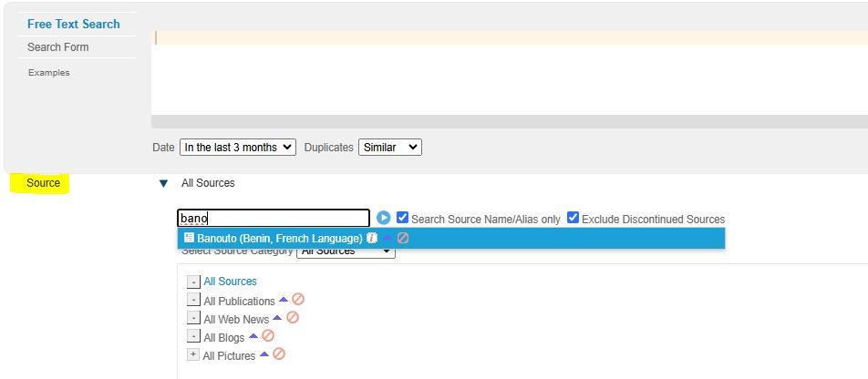Collapse the All Publications tree node
Viewport: 868px width, 379px height.
(x=192, y=300)
